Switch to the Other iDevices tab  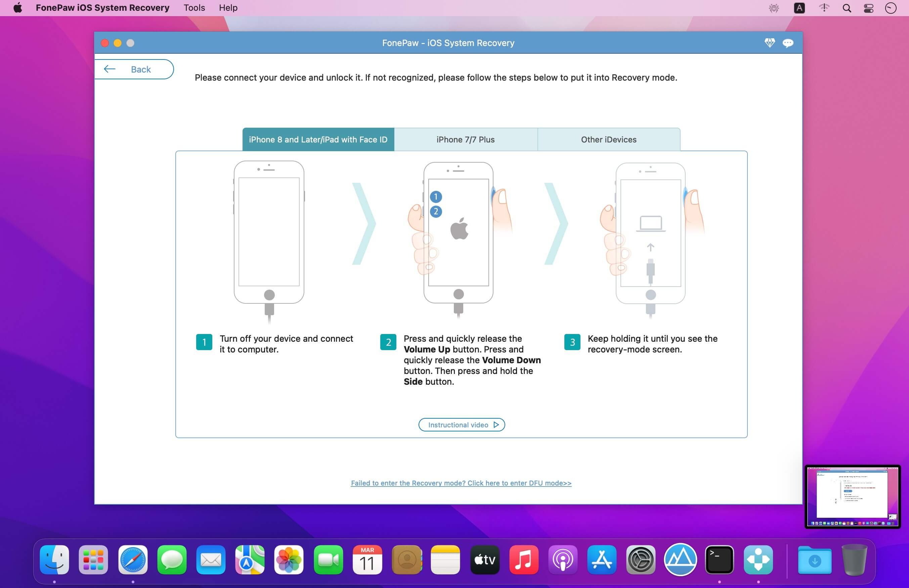coord(609,139)
